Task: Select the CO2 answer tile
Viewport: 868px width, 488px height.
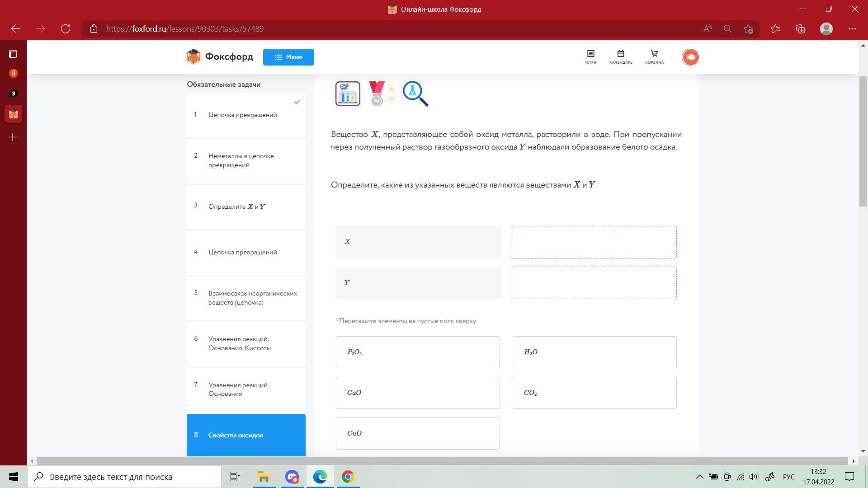Action: click(594, 393)
